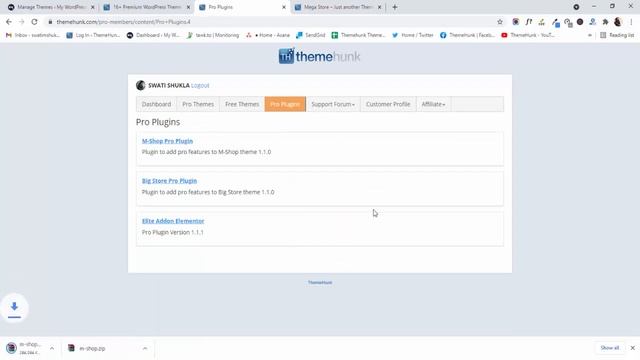Expand options for the m-shop.zip download

point(145,348)
